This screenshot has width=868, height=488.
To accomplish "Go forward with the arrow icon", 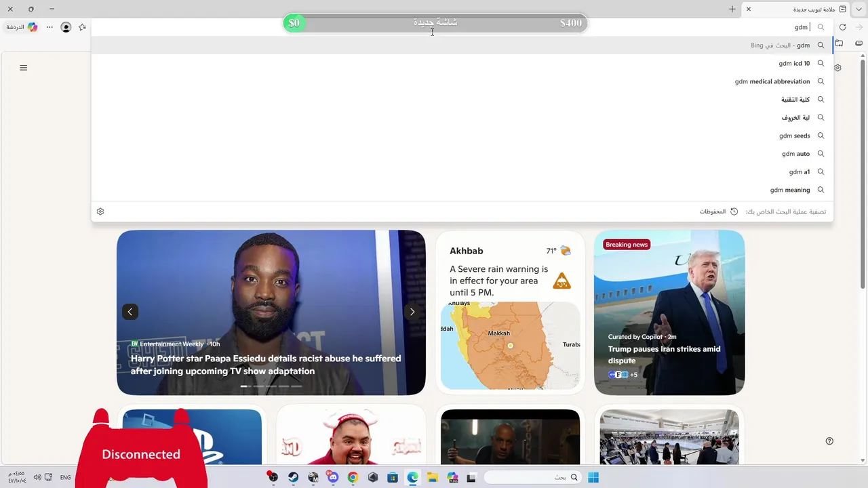I will click(859, 27).
